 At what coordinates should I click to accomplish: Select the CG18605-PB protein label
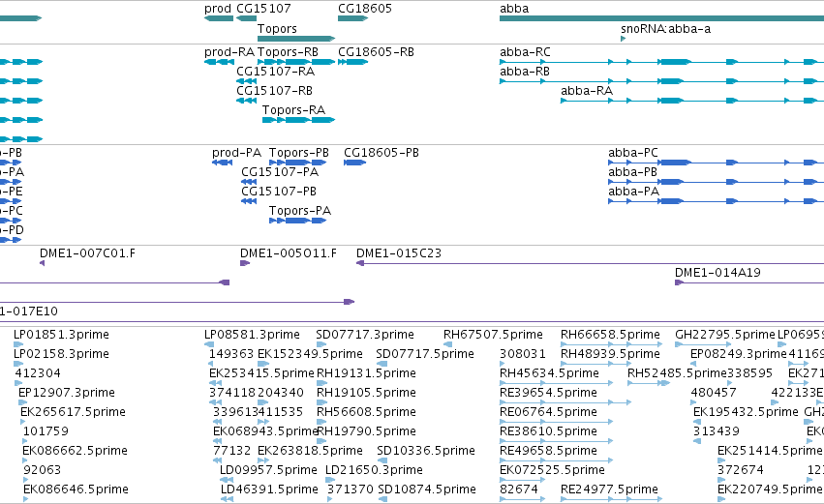(x=381, y=153)
